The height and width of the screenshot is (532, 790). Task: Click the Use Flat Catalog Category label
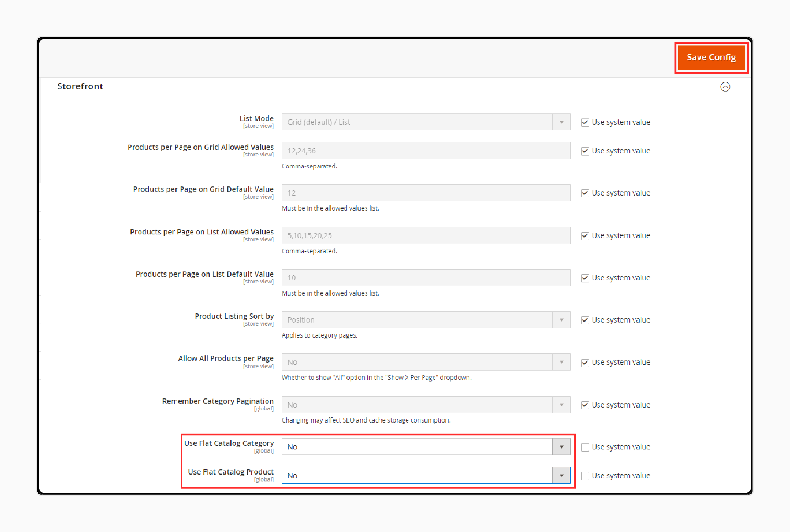click(x=229, y=443)
